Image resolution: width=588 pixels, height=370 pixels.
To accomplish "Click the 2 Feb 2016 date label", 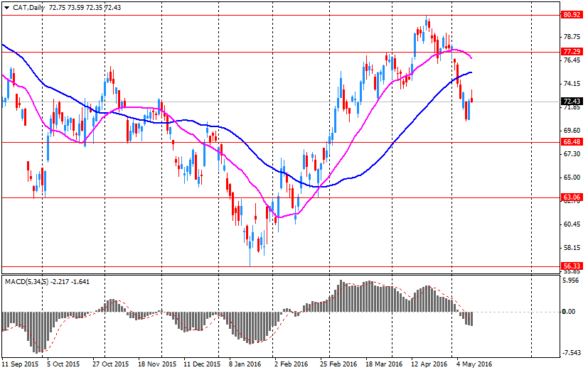I will [x=291, y=364].
